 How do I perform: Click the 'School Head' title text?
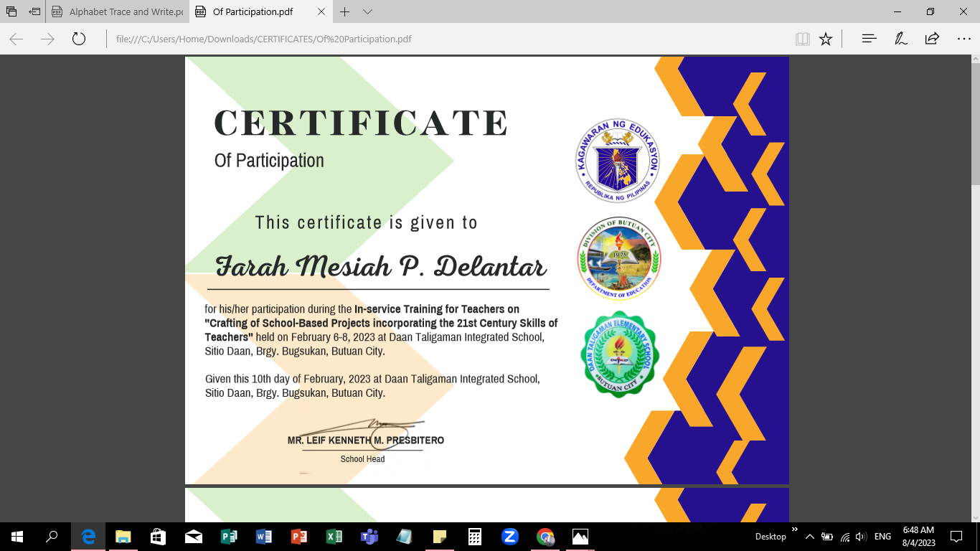(x=362, y=459)
